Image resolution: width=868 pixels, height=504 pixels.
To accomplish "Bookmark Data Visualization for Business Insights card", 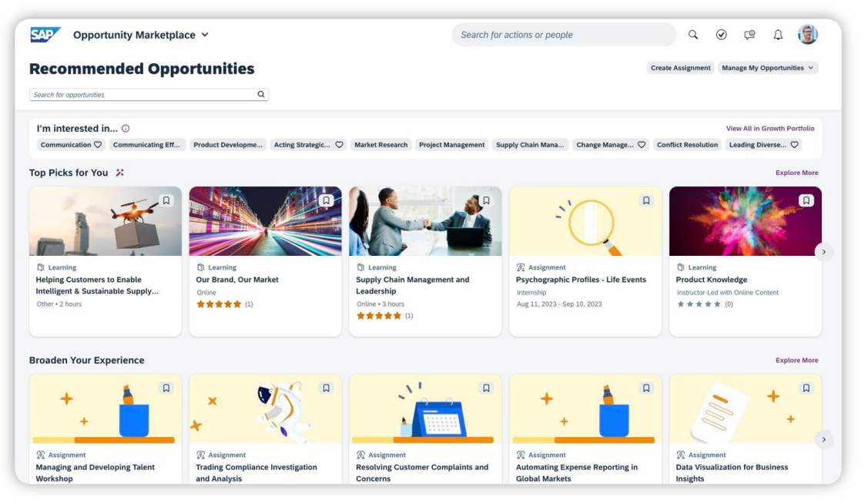I will click(806, 388).
